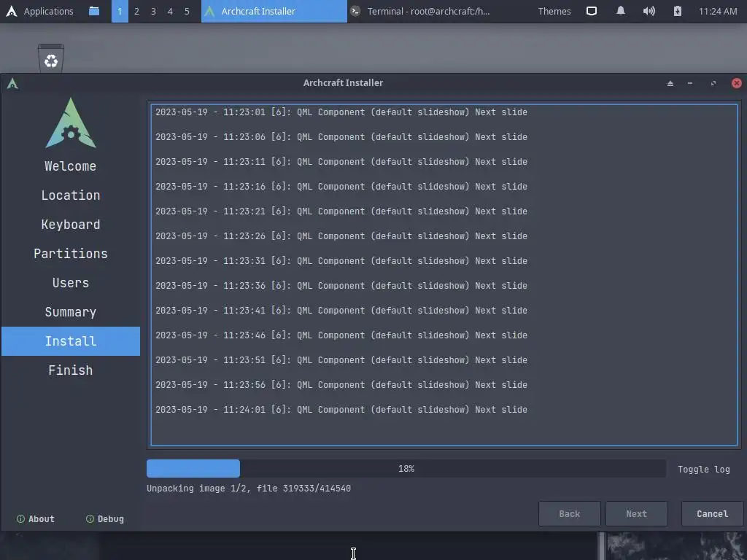Viewport: 747px width, 560px height.
Task: Minimize the Archcraft Installer window
Action: 690,83
